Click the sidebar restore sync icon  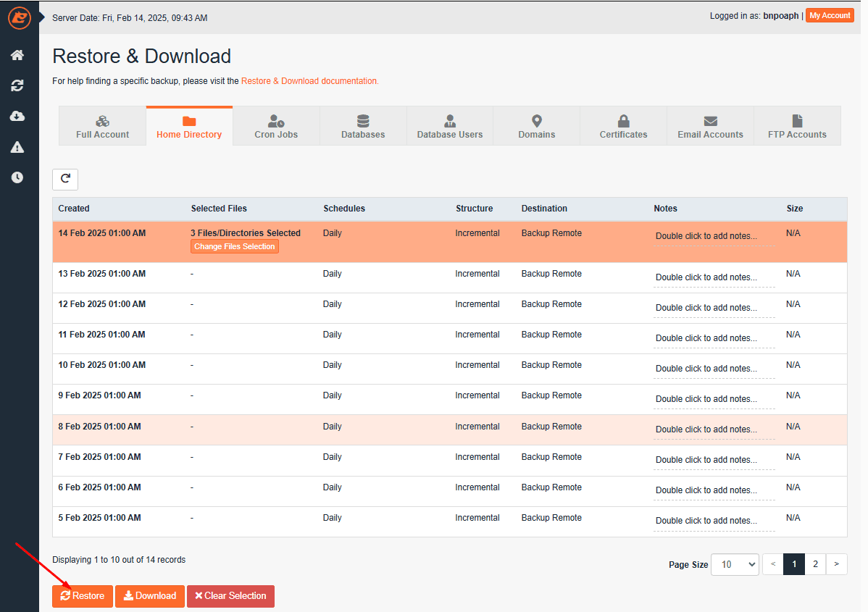pos(17,85)
